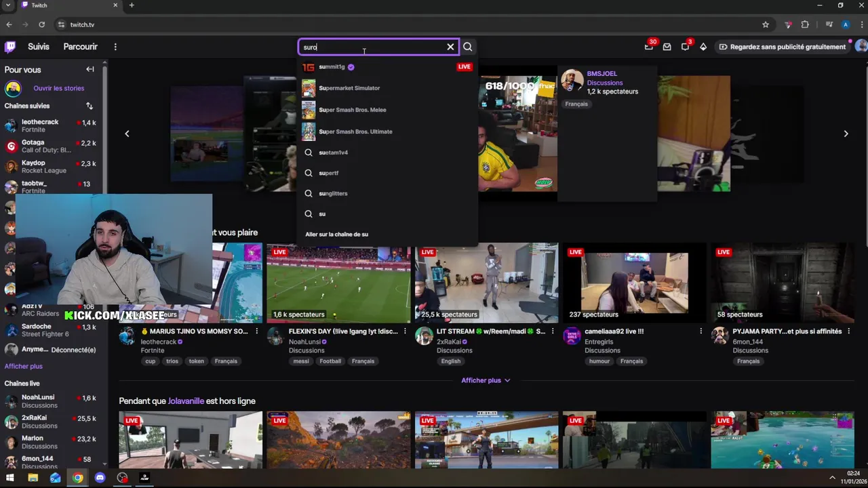Choose supertf search suggestion
The image size is (868, 488).
[x=388, y=173]
